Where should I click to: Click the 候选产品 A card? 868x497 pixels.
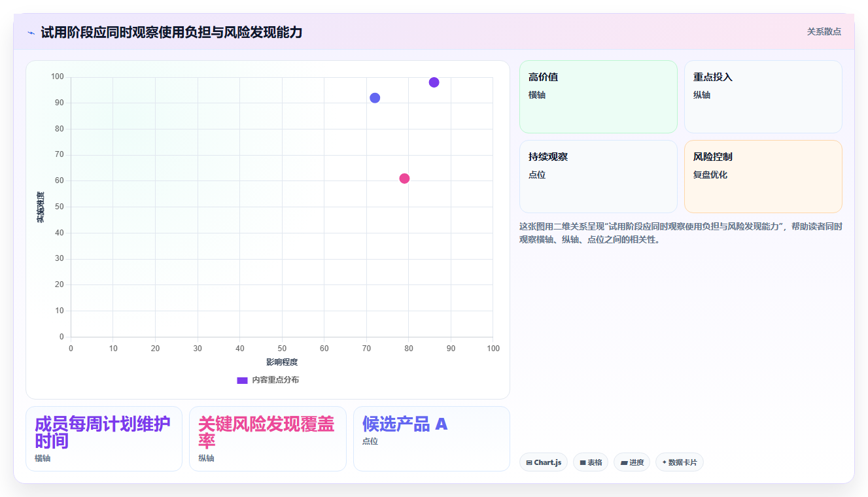(x=432, y=439)
